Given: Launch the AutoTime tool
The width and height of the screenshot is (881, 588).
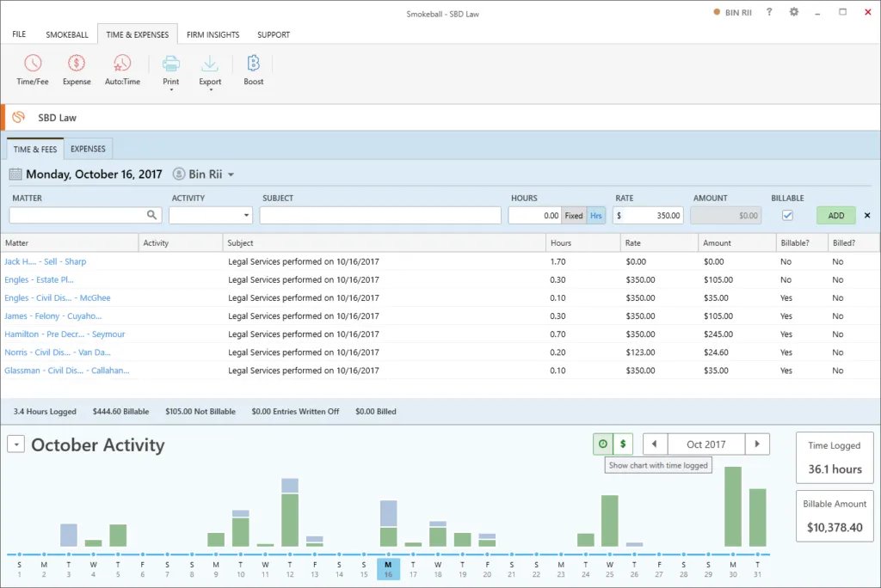Looking at the screenshot, I should click(121, 69).
